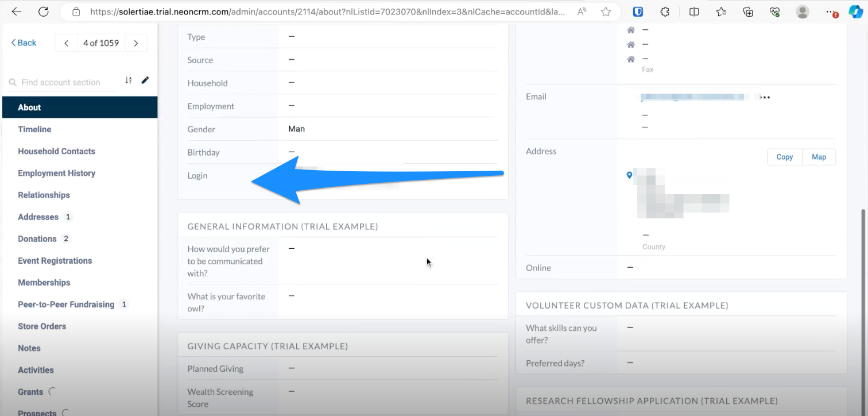Toggle the Split screen icon
The height and width of the screenshot is (416, 868).
tap(694, 11)
